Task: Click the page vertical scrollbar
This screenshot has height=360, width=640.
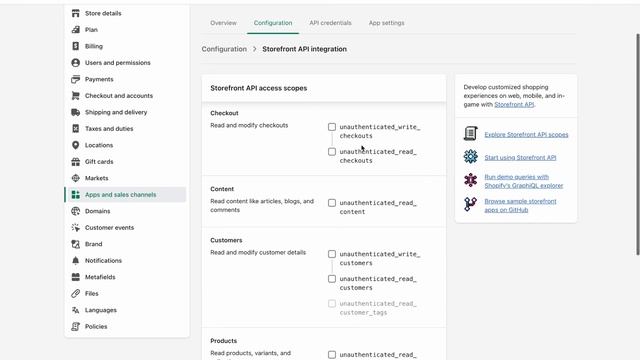Action: coord(638,144)
